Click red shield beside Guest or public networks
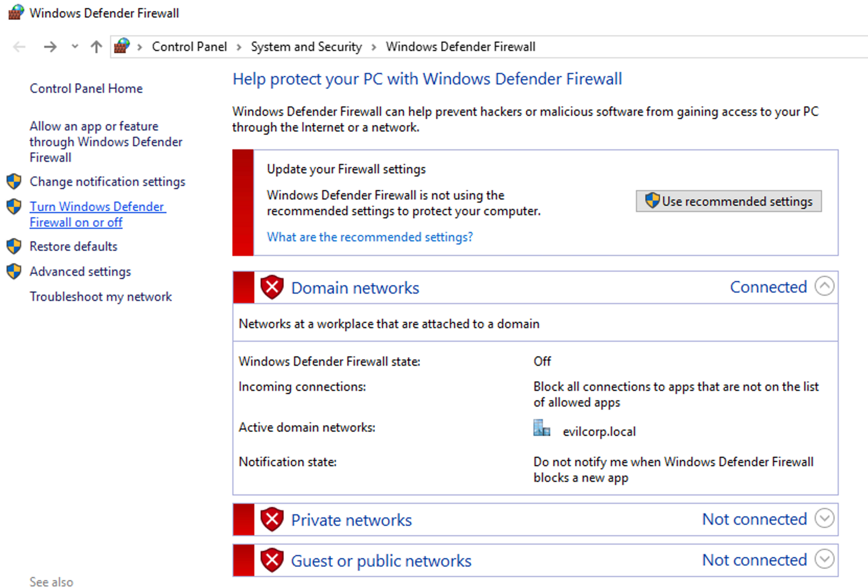 272,560
